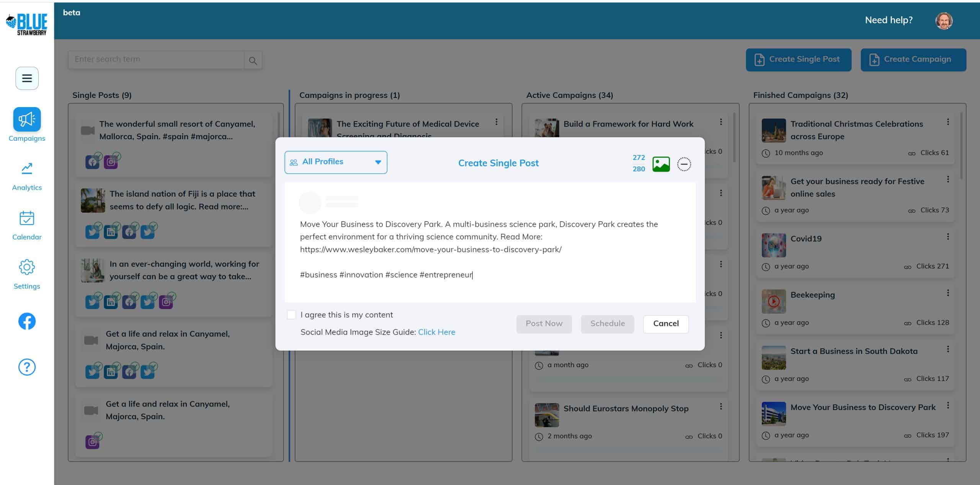Screen dimensions: 980x485
Task: Open the hamburger menu icon
Action: (x=27, y=78)
